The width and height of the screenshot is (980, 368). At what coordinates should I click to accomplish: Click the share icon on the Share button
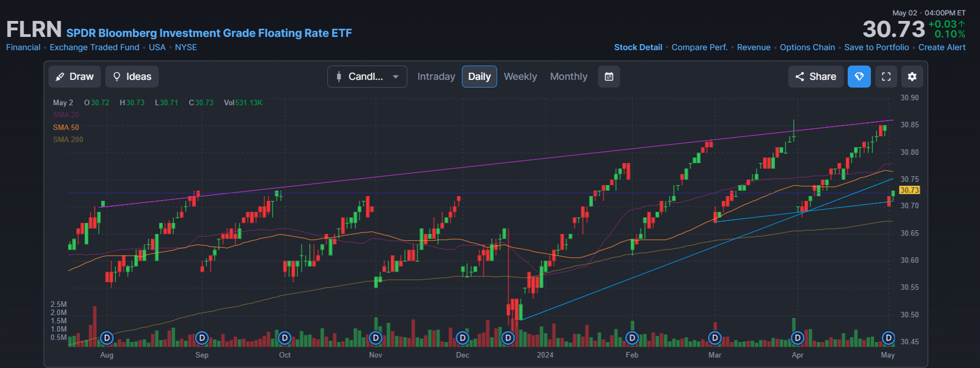click(x=800, y=77)
